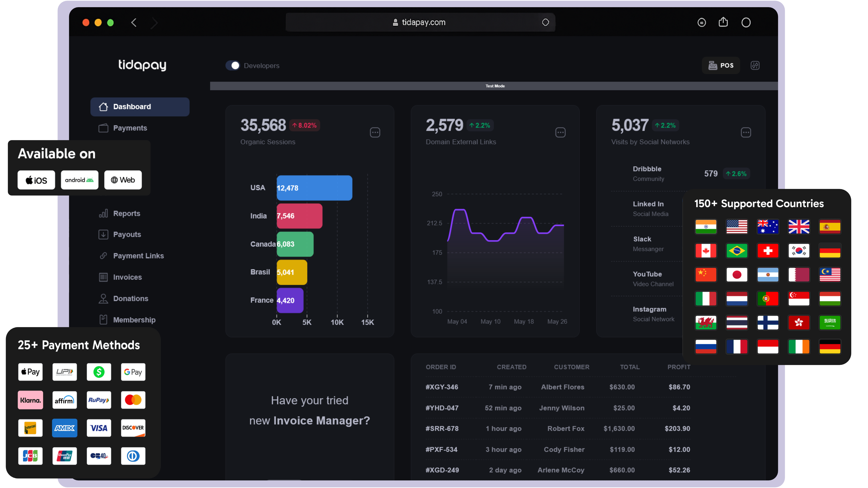Click the circle icon right of share
This screenshot has width=868, height=488.
tap(746, 23)
